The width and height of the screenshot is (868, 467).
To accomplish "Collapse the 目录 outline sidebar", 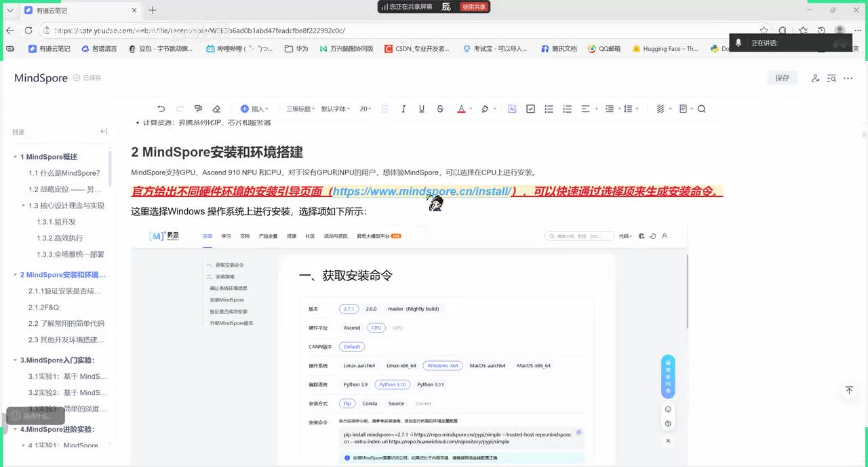I will [x=103, y=131].
